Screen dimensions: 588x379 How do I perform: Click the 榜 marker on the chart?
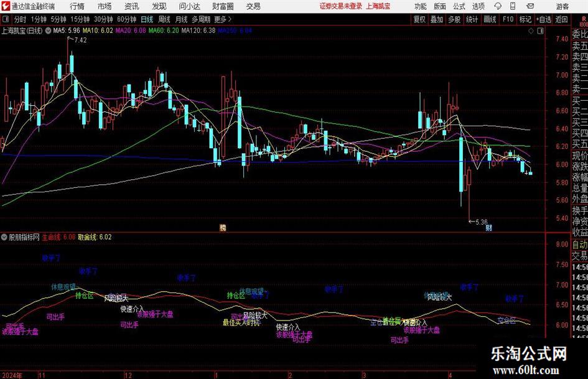[223, 227]
